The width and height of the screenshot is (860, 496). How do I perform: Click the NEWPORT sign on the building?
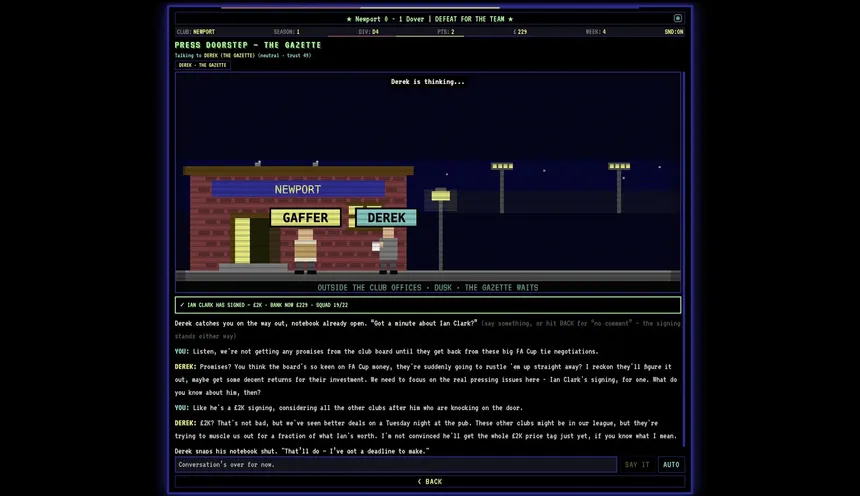[298, 189]
